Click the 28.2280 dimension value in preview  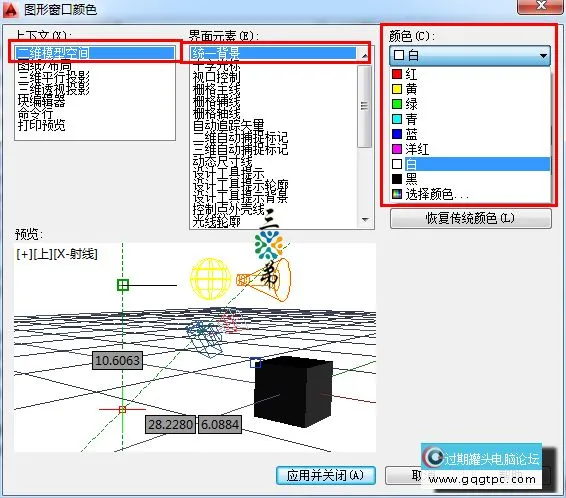tap(170, 424)
